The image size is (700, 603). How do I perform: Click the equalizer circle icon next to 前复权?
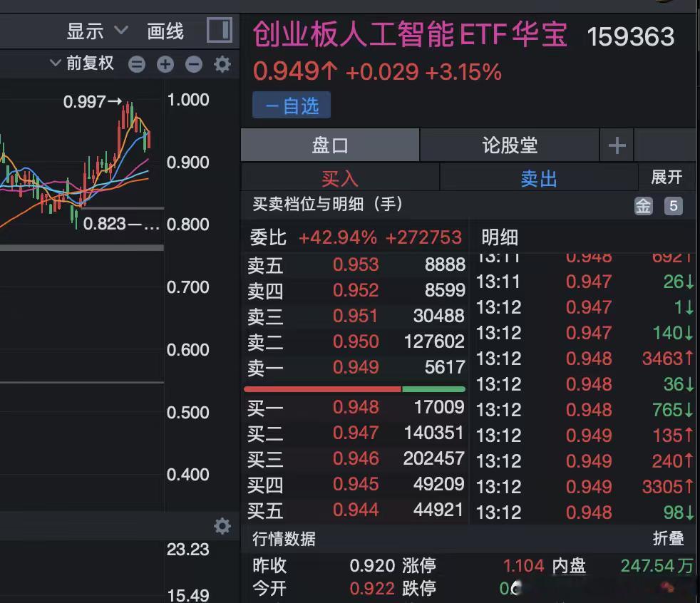(x=135, y=64)
